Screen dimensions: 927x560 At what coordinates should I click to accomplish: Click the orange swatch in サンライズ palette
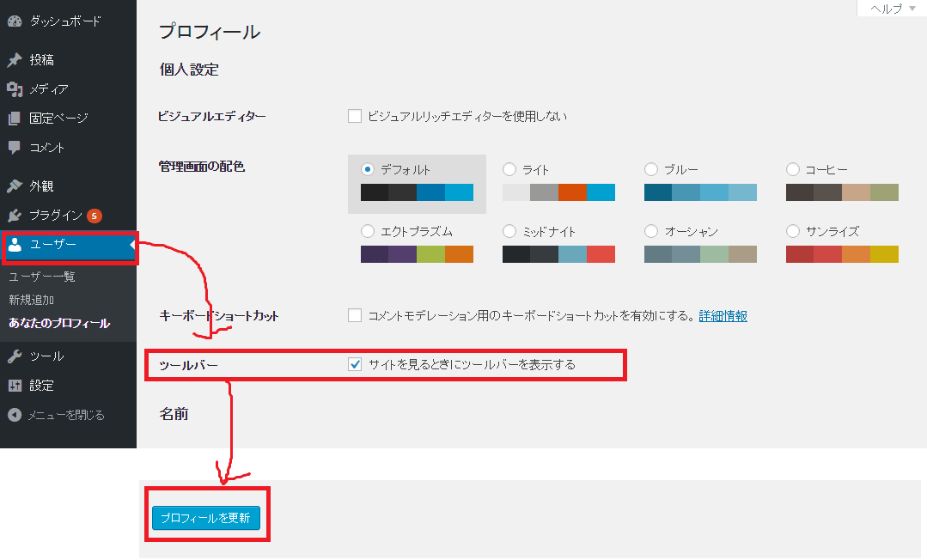pyautogui.click(x=856, y=254)
